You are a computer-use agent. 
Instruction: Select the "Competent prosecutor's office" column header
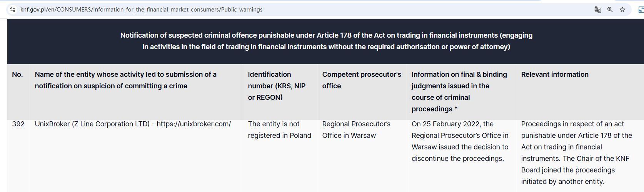pyautogui.click(x=361, y=80)
